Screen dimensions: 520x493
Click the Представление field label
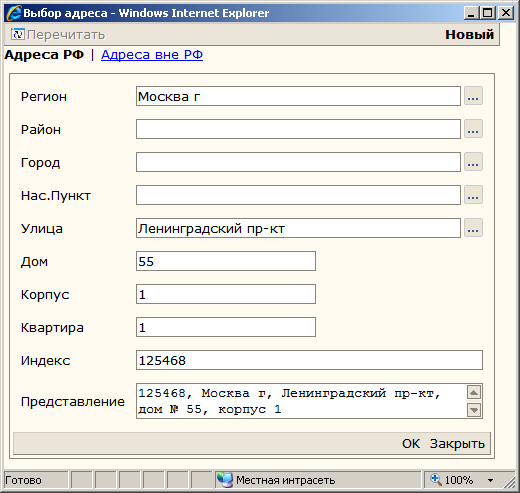pyautogui.click(x=73, y=402)
